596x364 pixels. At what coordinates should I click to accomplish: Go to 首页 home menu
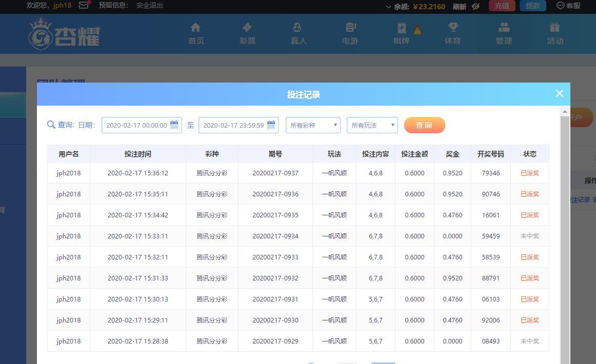(196, 34)
